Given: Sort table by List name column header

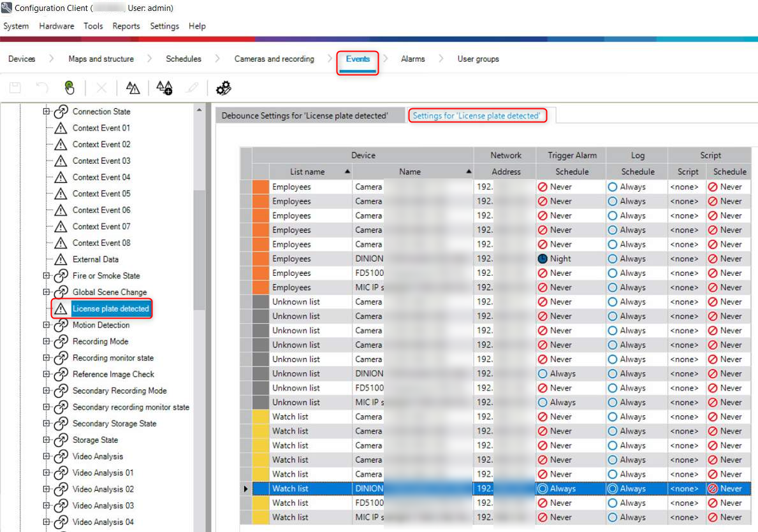Looking at the screenshot, I should 307,171.
